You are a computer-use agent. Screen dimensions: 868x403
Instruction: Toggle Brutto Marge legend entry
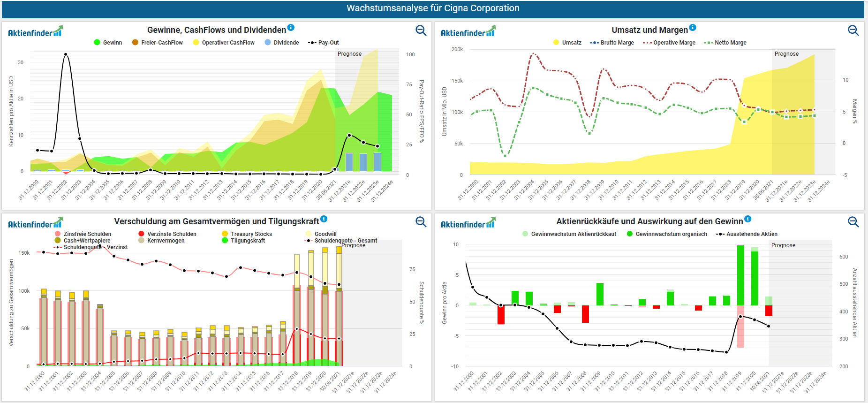click(612, 43)
